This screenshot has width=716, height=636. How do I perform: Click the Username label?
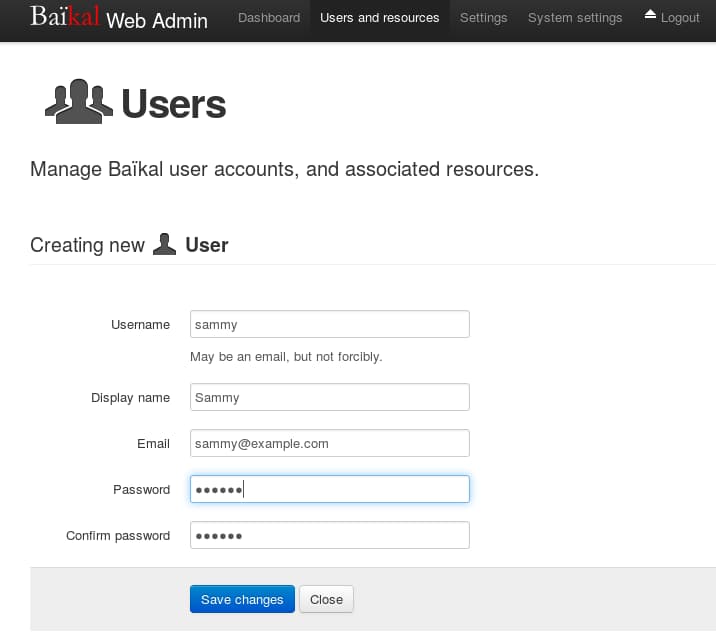click(141, 325)
